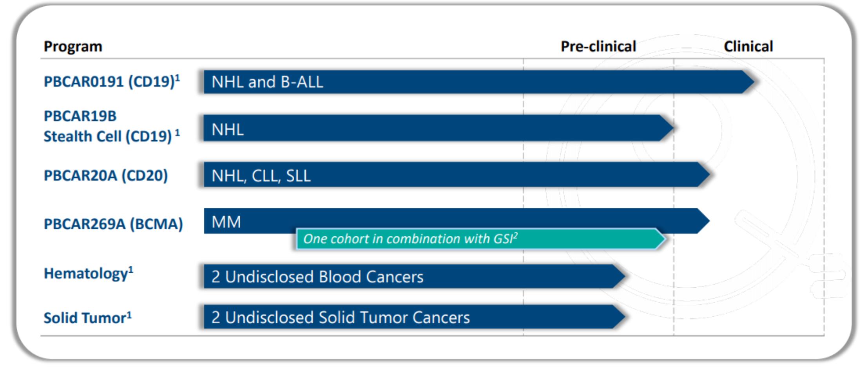
Task: Click the Program column header
Action: point(73,46)
